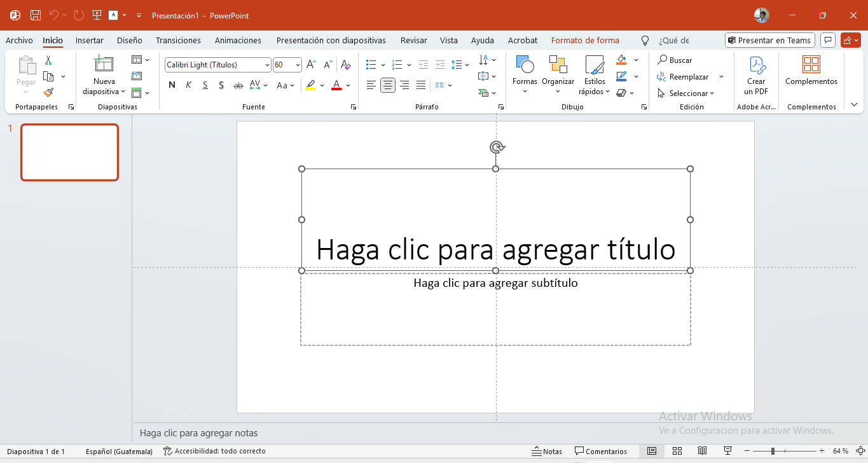This screenshot has width=868, height=463.
Task: Click the Presentar en Teams button
Action: pyautogui.click(x=769, y=40)
